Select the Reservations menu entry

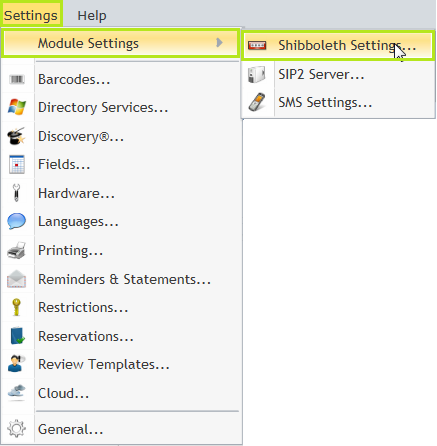(121, 336)
